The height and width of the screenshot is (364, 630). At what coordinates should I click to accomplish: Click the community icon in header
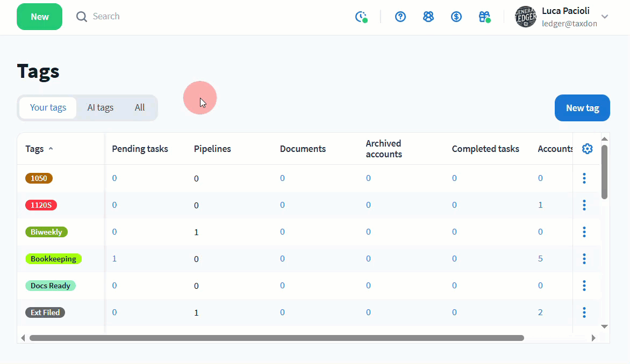coord(428,17)
